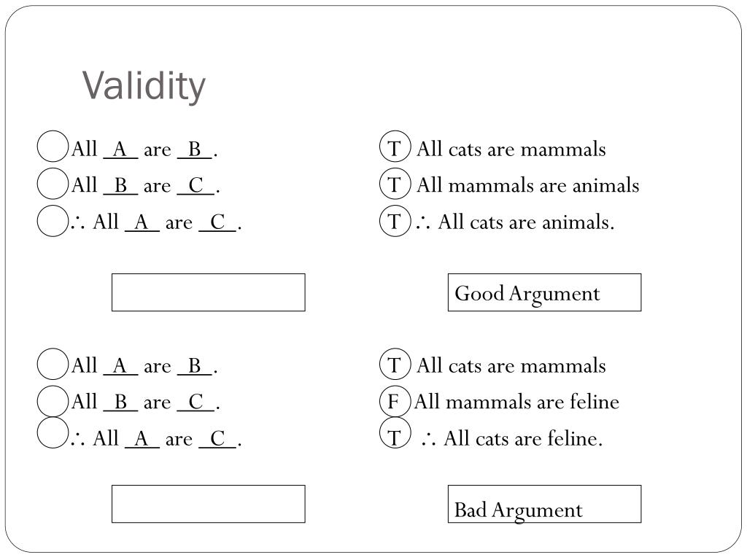This screenshot has width=747, height=560.
Task: Click the empty circle beside lower 'All A are B'
Action: (53, 364)
